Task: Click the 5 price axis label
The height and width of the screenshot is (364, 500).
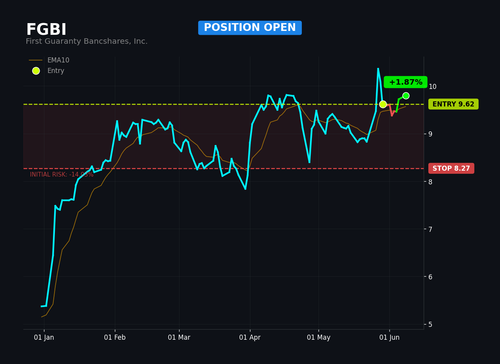Action: point(430,324)
